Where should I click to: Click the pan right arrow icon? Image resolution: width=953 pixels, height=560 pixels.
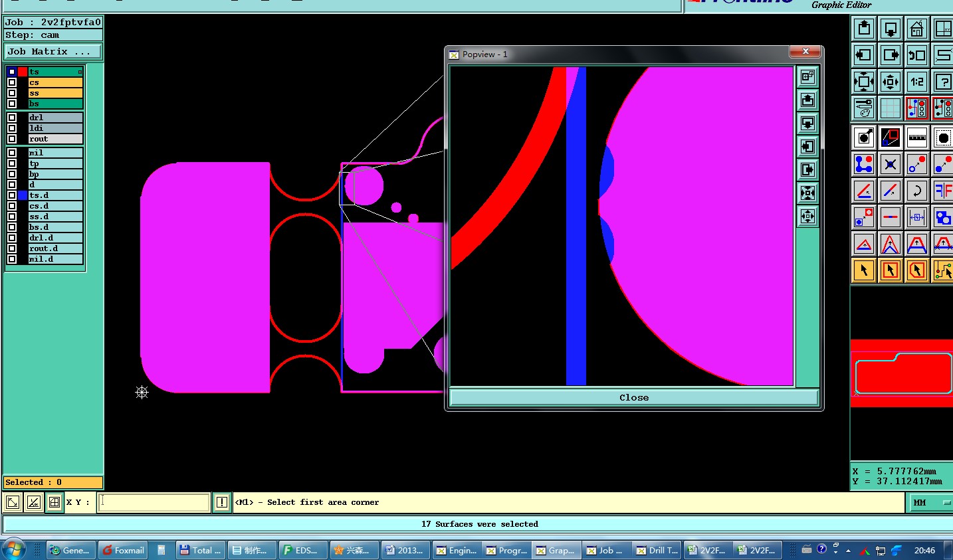click(891, 55)
